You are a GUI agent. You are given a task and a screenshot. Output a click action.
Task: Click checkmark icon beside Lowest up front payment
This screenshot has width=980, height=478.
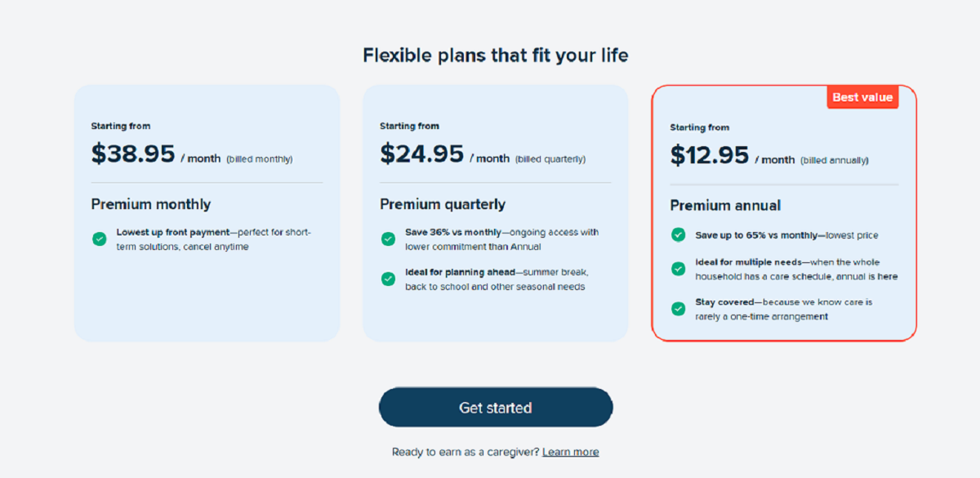99,239
